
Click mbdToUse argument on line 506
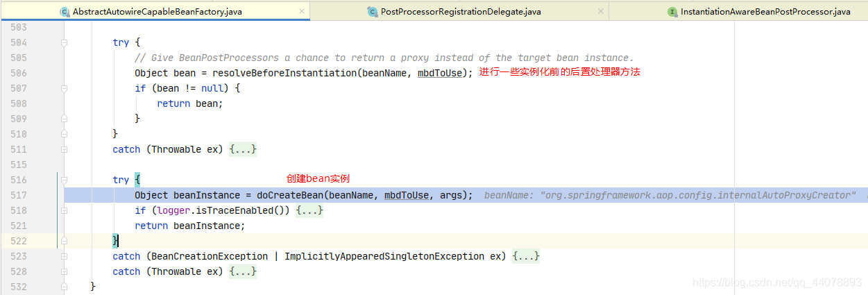pos(440,73)
